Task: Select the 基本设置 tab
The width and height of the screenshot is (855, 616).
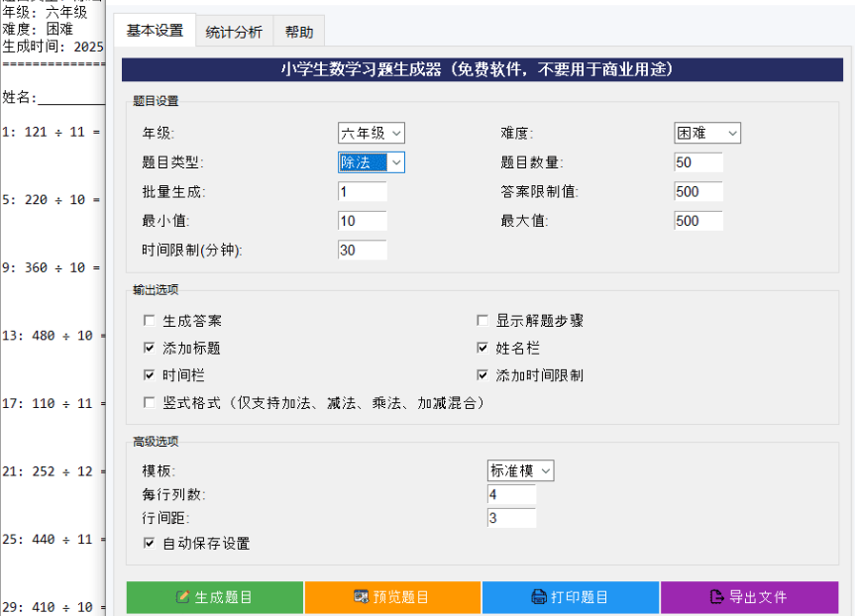Action: pos(155,31)
